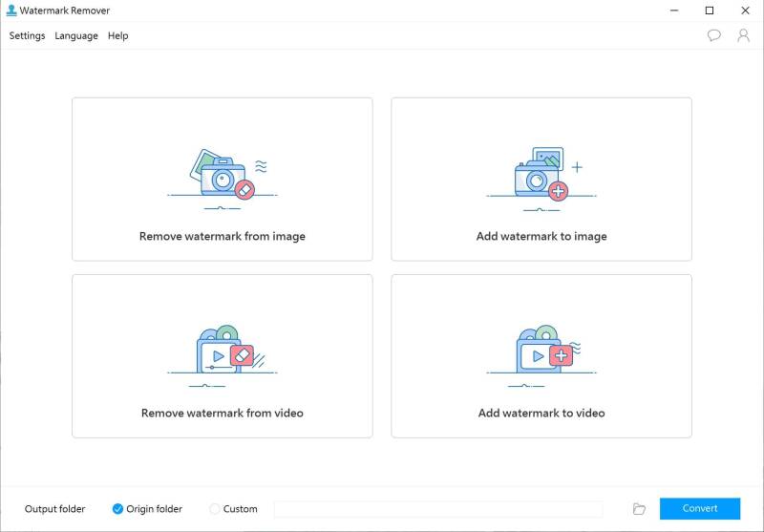The width and height of the screenshot is (764, 532).
Task: Browse output folder with the folder icon
Action: [x=639, y=509]
